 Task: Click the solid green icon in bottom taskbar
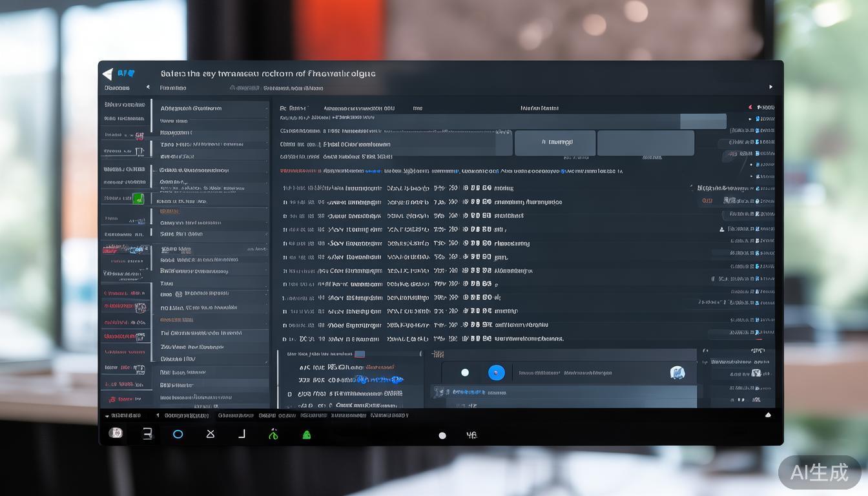(307, 435)
